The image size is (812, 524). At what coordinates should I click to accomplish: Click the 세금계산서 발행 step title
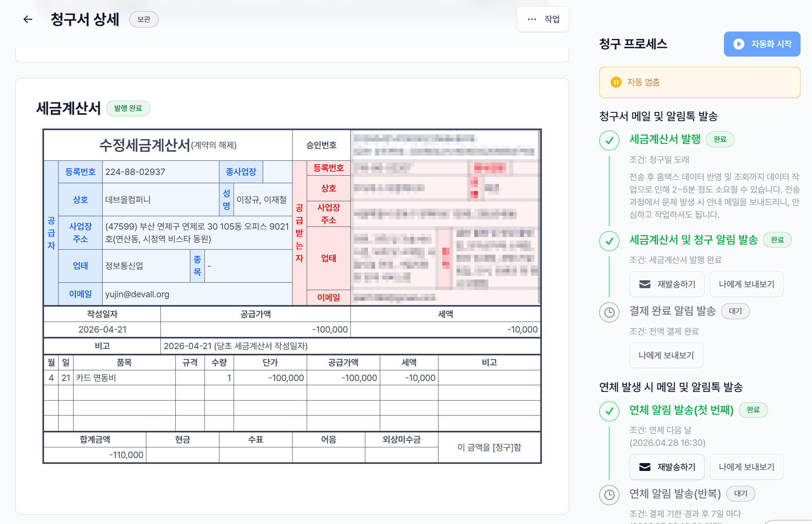(665, 139)
